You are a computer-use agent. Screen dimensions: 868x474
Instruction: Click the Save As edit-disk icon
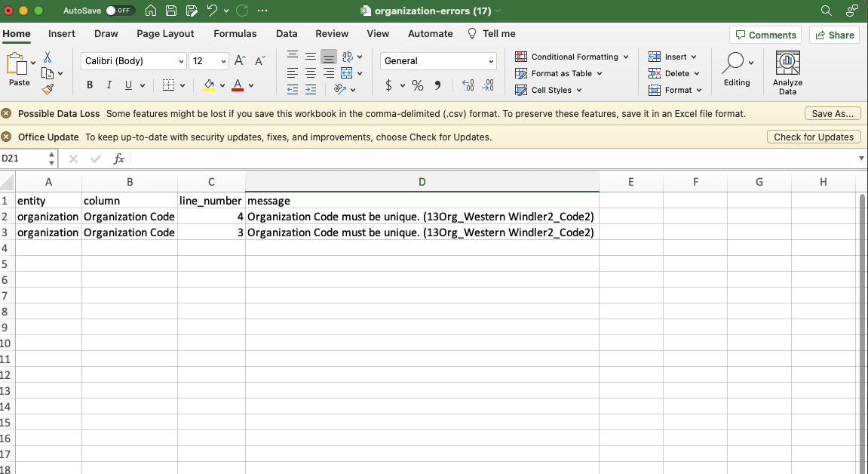[x=192, y=11]
